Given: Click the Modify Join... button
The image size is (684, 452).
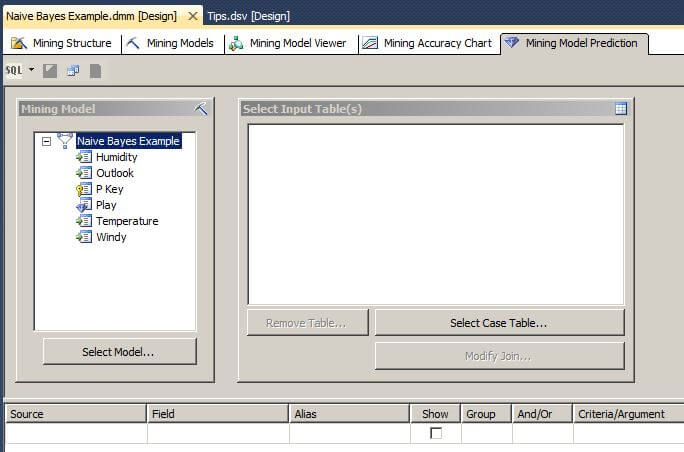Looking at the screenshot, I should point(499,356).
